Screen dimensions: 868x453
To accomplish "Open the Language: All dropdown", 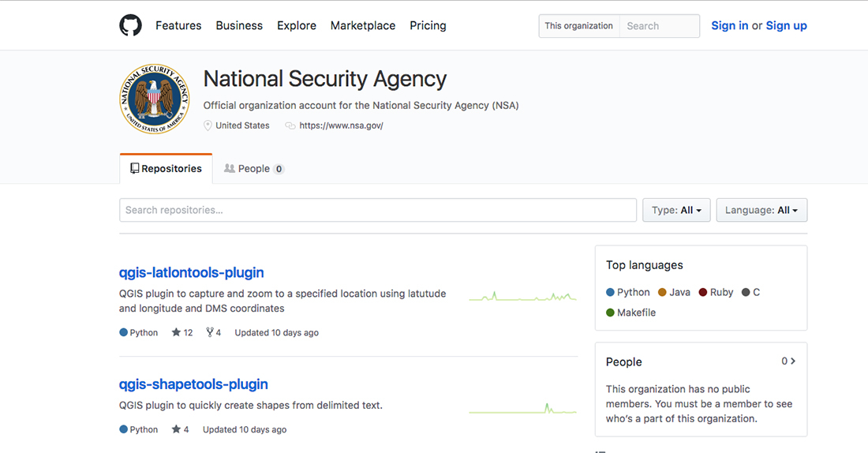I will point(761,210).
